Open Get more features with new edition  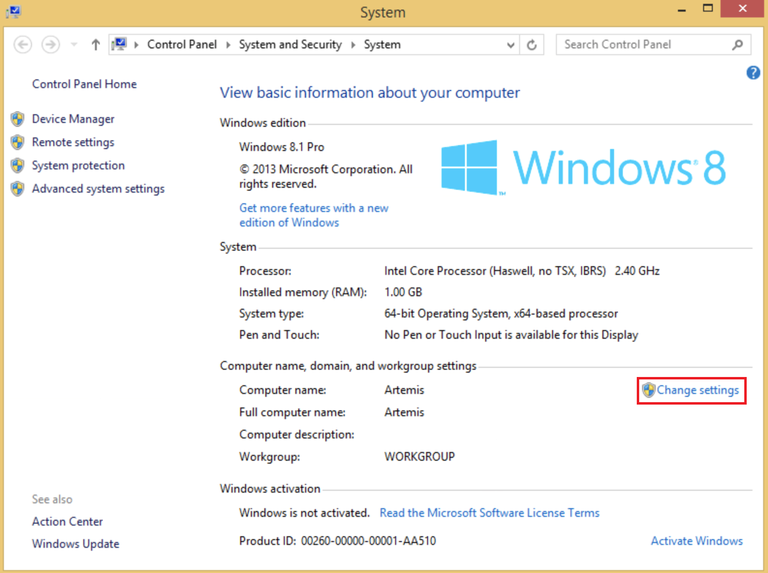tap(313, 215)
